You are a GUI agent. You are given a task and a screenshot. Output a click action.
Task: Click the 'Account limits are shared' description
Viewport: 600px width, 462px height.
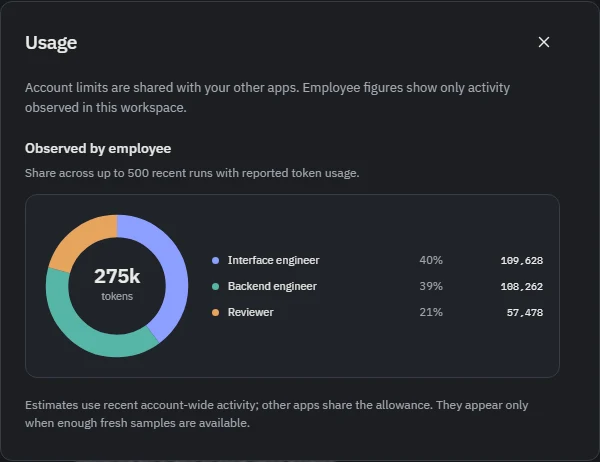pos(267,98)
